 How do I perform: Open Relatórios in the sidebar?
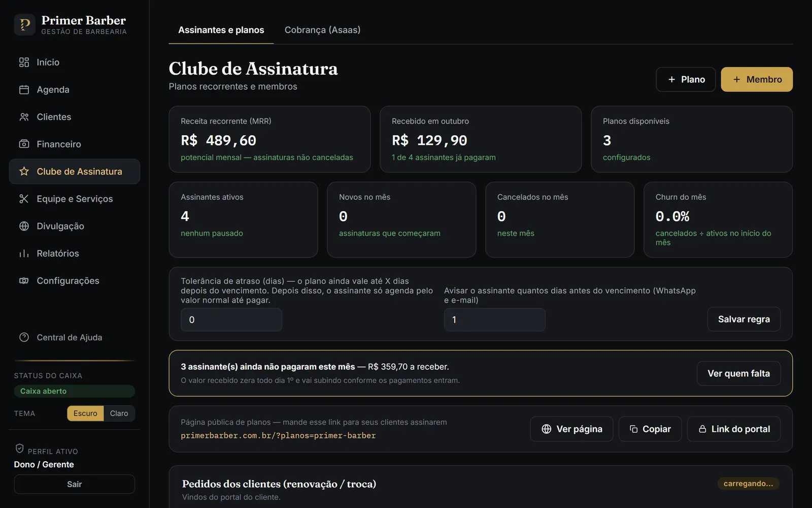[x=75, y=253]
